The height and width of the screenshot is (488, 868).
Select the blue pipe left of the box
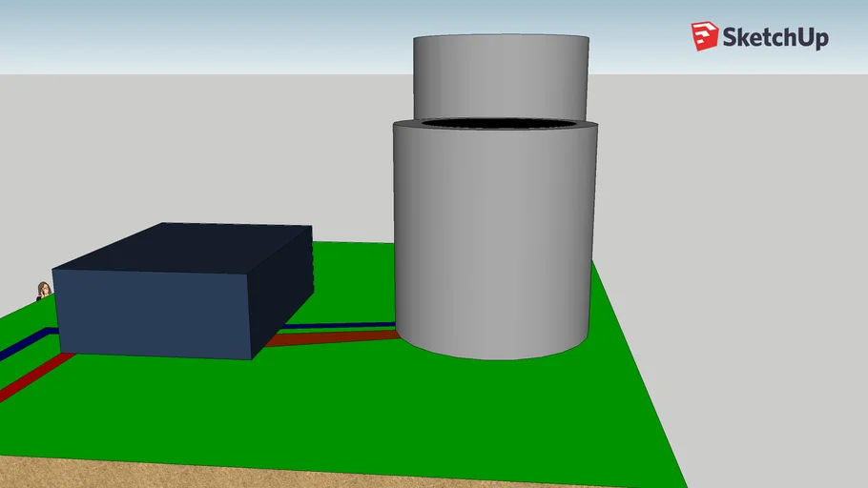[x=24, y=344]
